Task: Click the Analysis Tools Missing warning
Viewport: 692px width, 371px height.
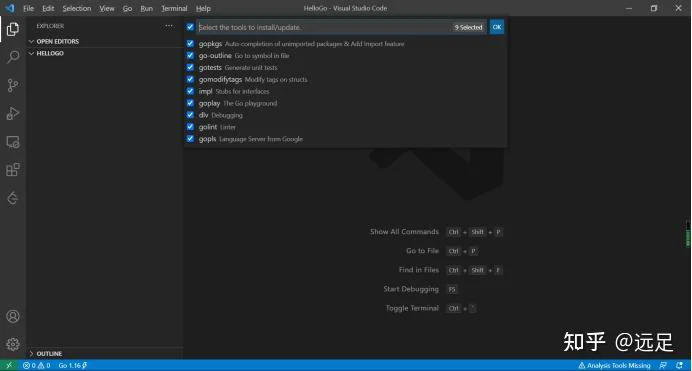Action: coord(614,365)
